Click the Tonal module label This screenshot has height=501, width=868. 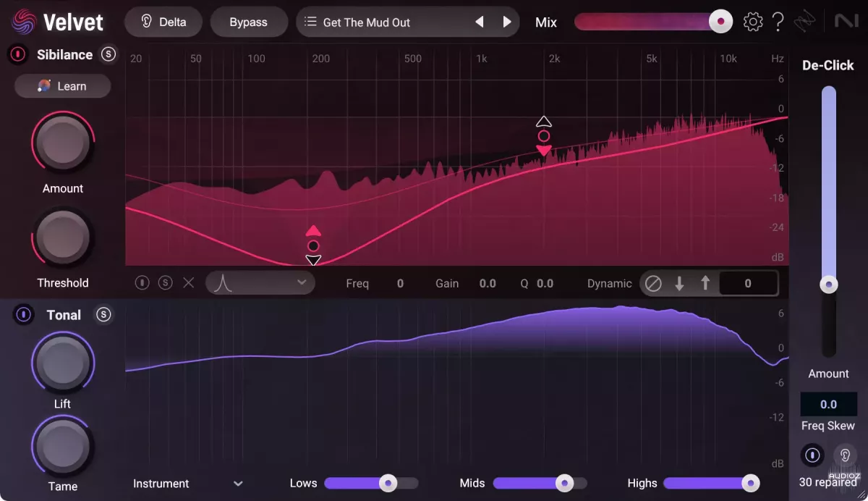[64, 315]
